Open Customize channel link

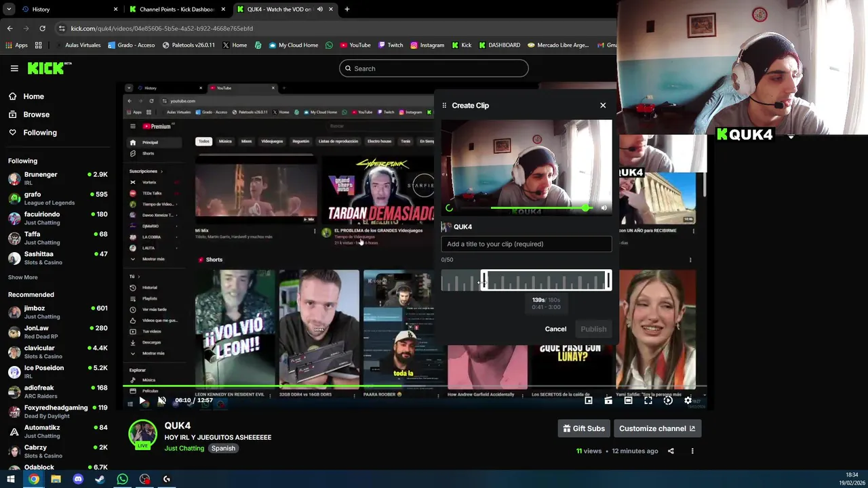point(657,428)
